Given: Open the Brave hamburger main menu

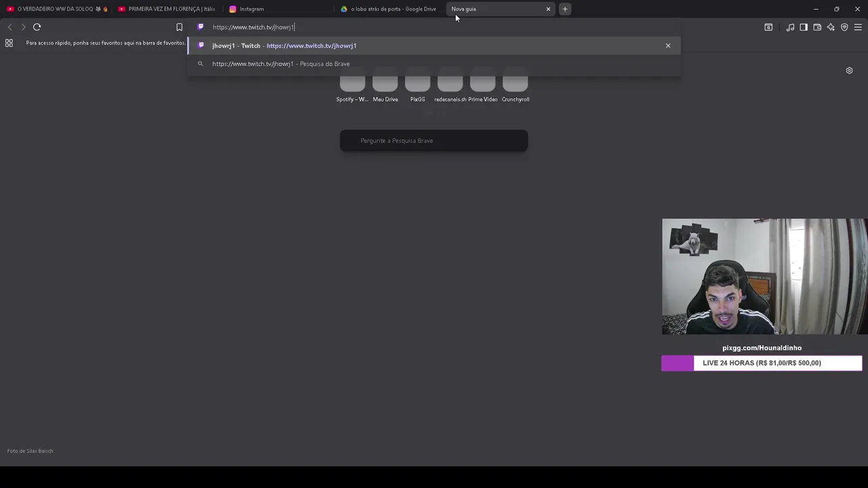Looking at the screenshot, I should [x=858, y=27].
